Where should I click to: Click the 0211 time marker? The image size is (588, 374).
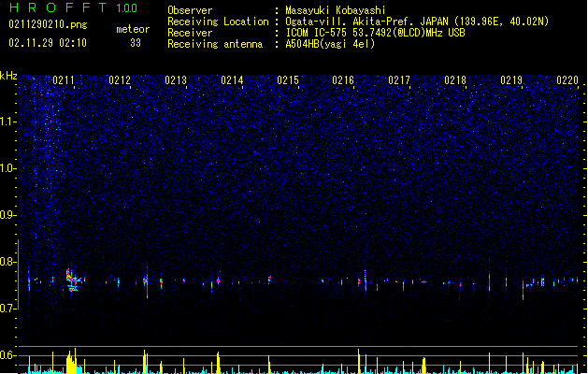click(x=64, y=80)
